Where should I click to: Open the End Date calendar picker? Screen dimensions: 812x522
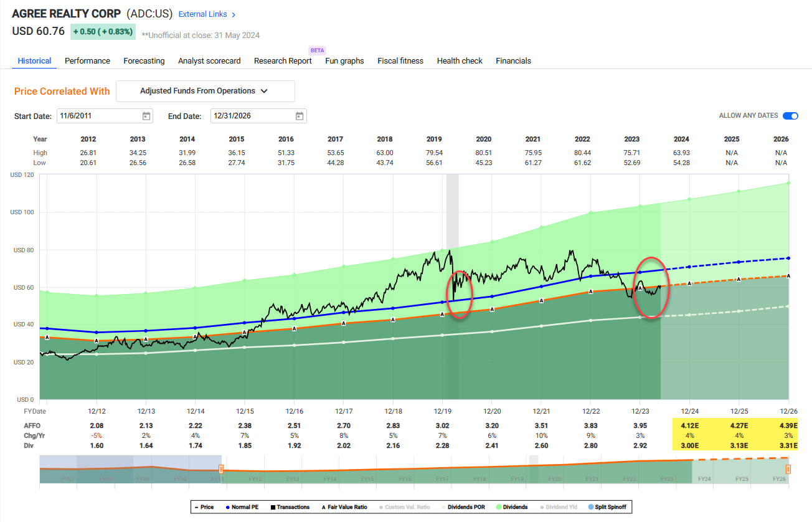tap(299, 116)
